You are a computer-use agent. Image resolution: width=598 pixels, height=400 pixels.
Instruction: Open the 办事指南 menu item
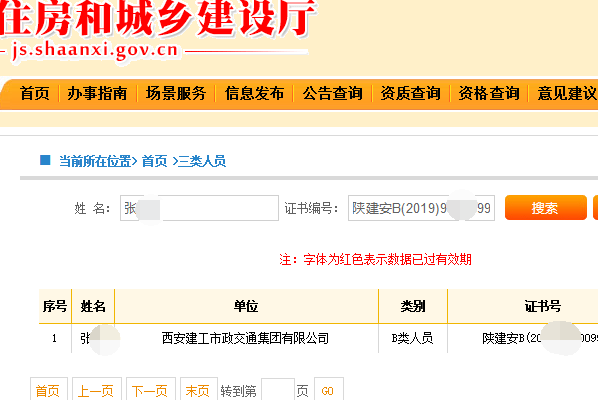point(97,93)
